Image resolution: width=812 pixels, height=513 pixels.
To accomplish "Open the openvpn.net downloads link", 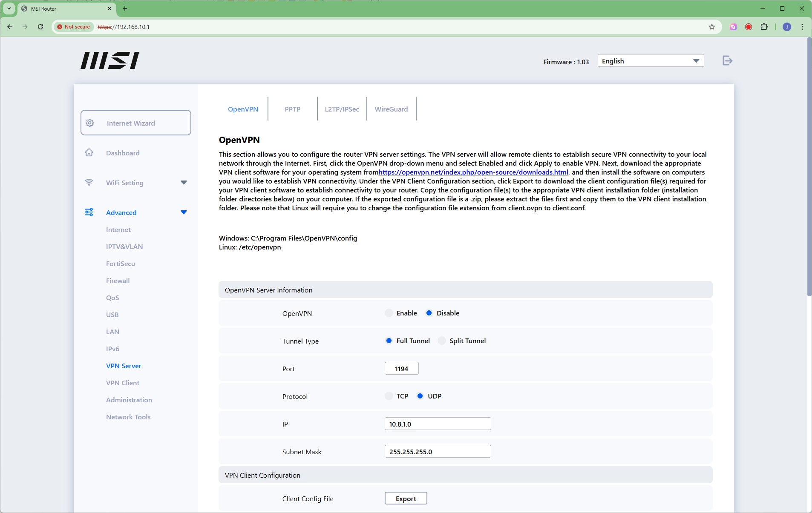I will click(x=473, y=172).
